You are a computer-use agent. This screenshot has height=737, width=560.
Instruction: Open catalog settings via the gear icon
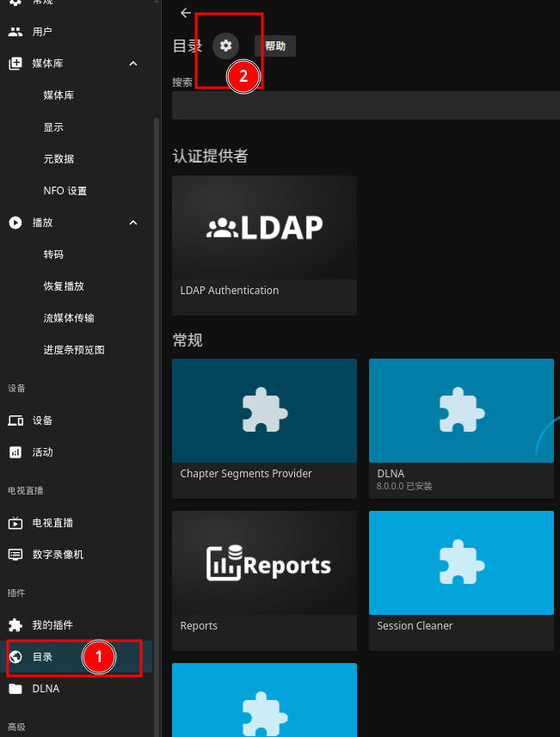(x=225, y=46)
